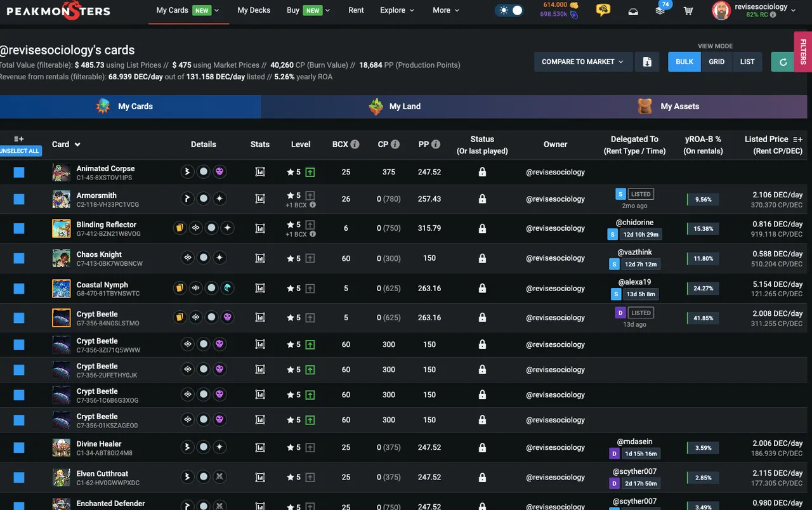This screenshot has height=510, width=812.
Task: Click the green refresh button
Action: coord(783,62)
